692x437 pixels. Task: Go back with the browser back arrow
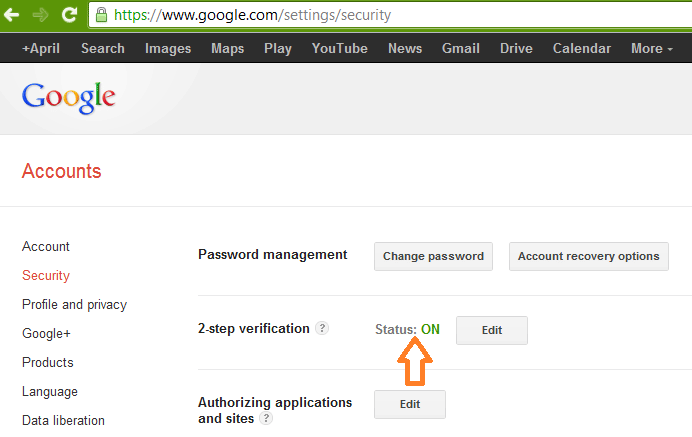(x=11, y=15)
